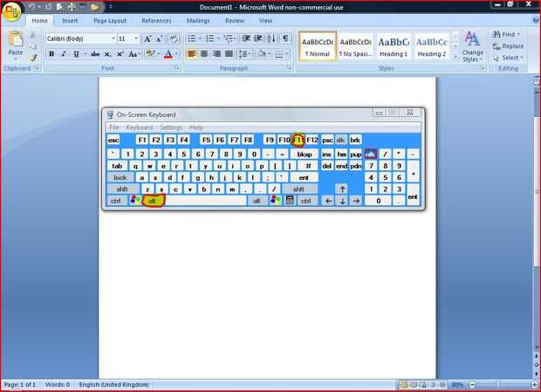Toggle Strikethrough formatting
The width and height of the screenshot is (541, 392).
coord(95,54)
